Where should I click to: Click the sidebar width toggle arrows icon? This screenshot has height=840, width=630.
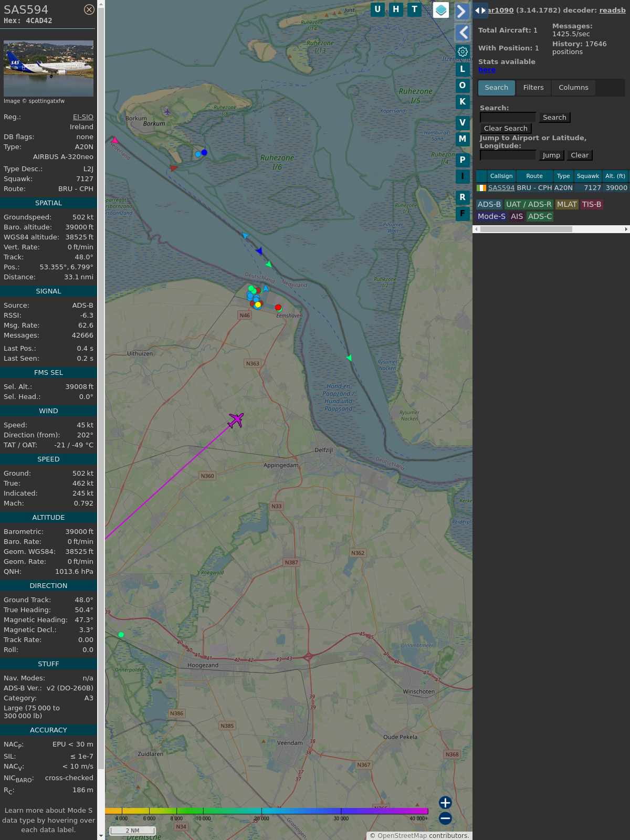480,10
